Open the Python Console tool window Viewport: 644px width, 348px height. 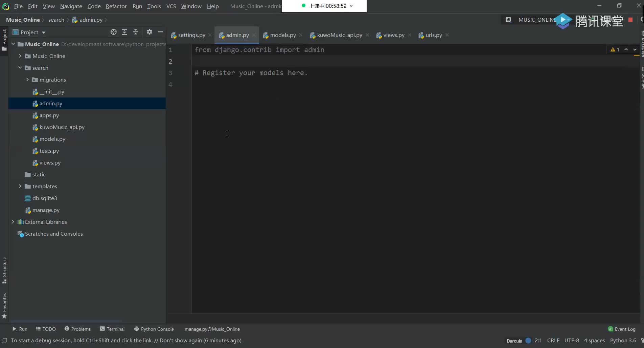pyautogui.click(x=154, y=329)
